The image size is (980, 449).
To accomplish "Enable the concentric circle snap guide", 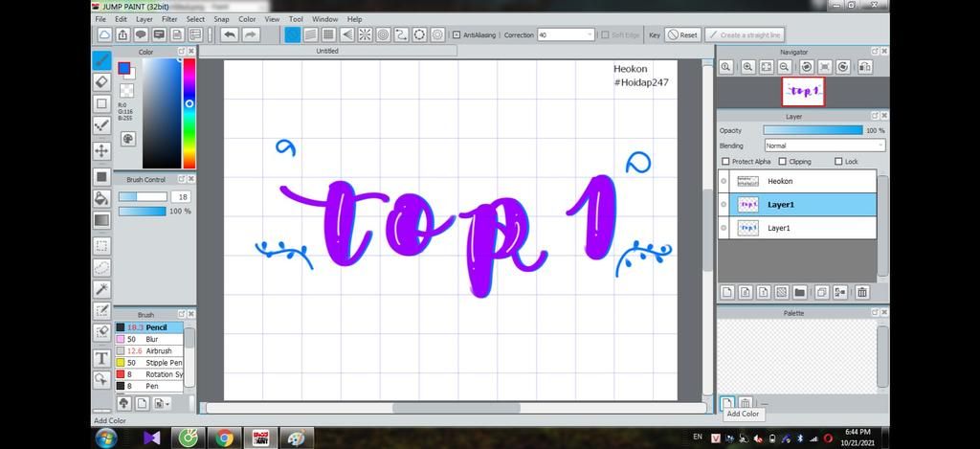I will pyautogui.click(x=383, y=35).
